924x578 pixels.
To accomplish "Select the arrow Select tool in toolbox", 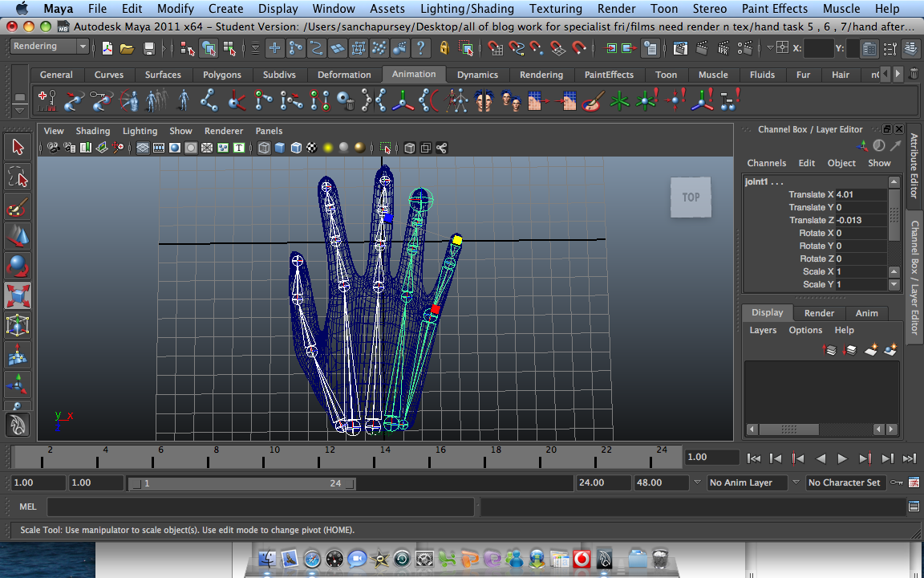I will (x=17, y=147).
